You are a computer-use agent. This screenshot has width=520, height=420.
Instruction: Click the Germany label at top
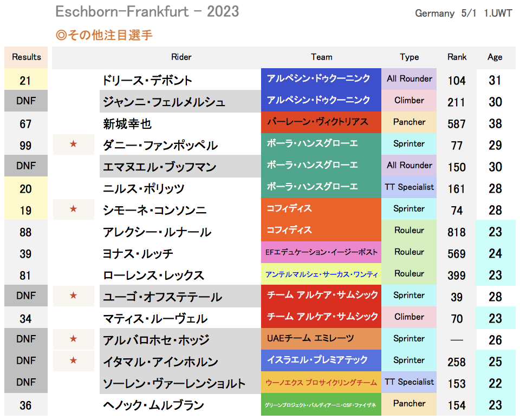[x=434, y=13]
